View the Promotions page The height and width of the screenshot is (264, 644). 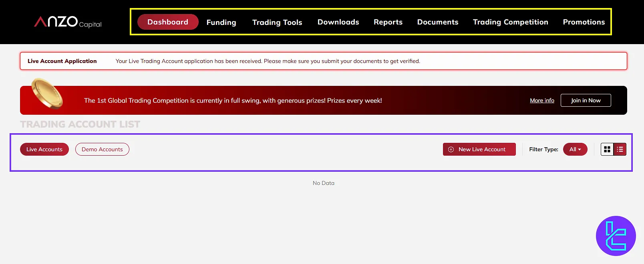coord(584,22)
